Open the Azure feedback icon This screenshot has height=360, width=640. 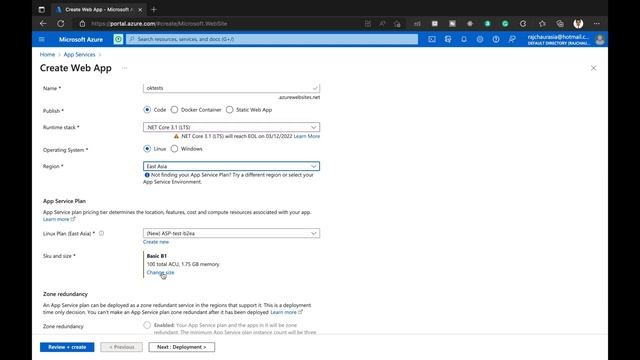pyautogui.click(x=512, y=39)
